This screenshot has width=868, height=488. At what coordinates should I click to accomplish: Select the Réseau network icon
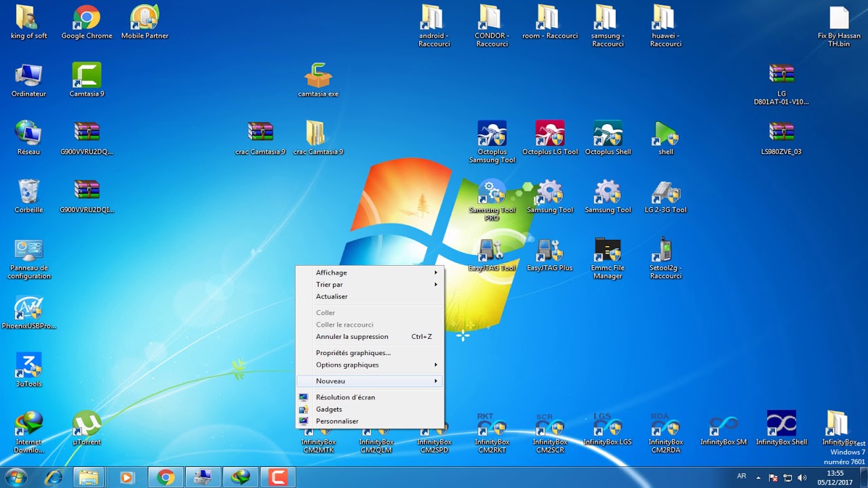click(28, 138)
